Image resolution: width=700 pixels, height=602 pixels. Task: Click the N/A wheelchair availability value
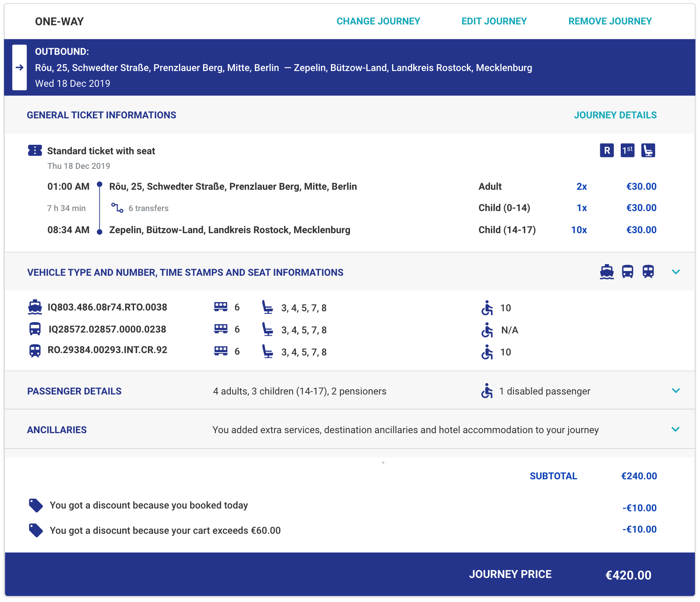click(510, 330)
